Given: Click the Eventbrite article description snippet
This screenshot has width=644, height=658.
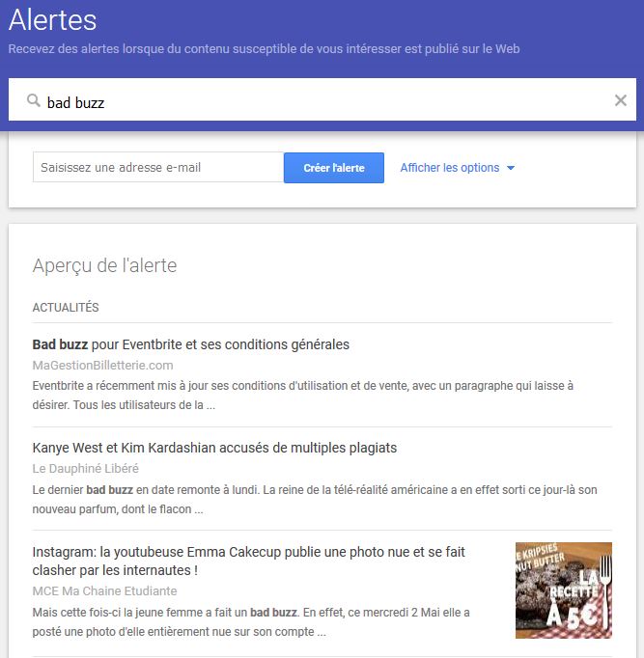Looking at the screenshot, I should point(302,396).
